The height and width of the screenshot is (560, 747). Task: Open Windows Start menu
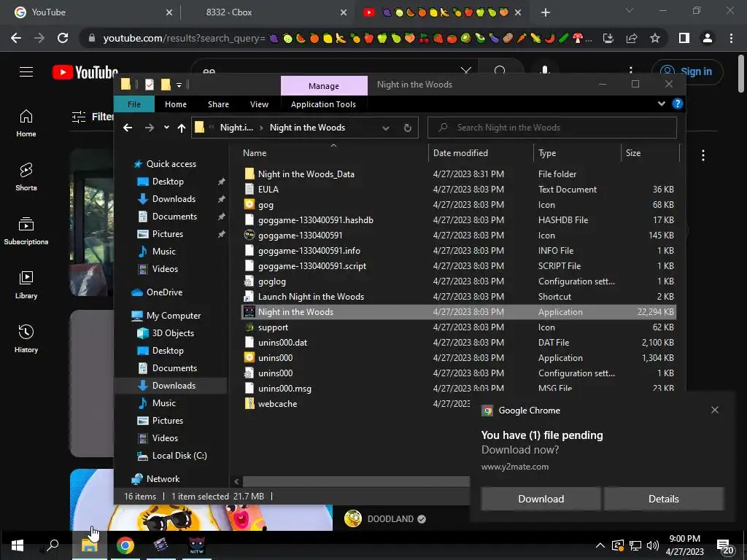(18, 545)
